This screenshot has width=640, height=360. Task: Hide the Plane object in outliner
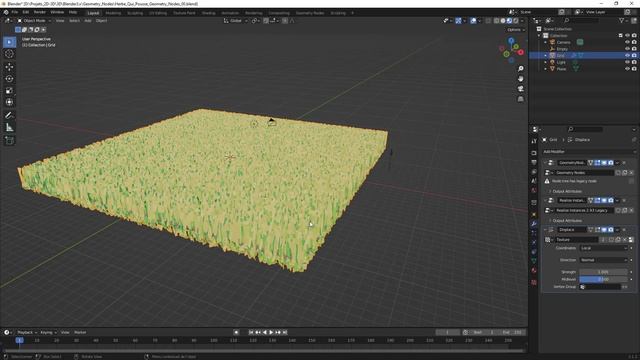tap(627, 69)
